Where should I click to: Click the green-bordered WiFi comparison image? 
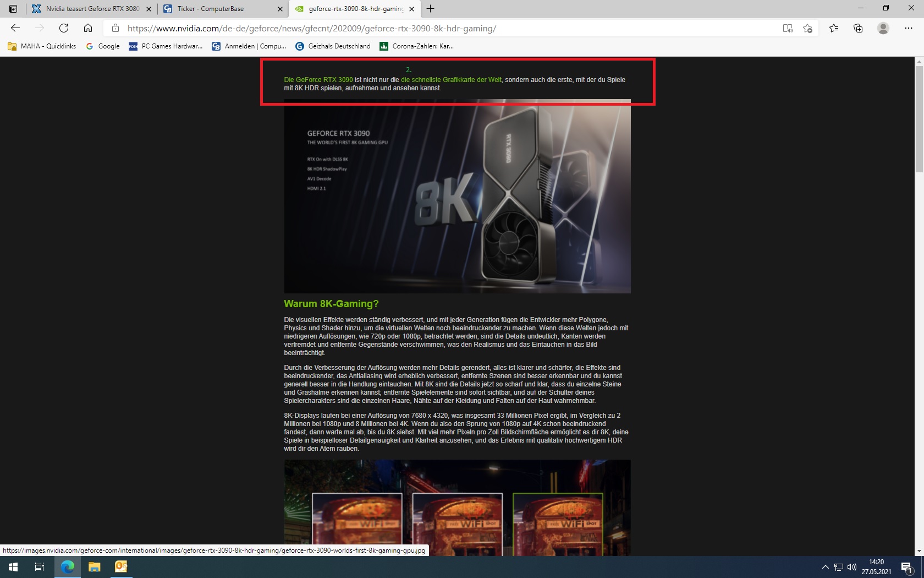click(x=558, y=524)
